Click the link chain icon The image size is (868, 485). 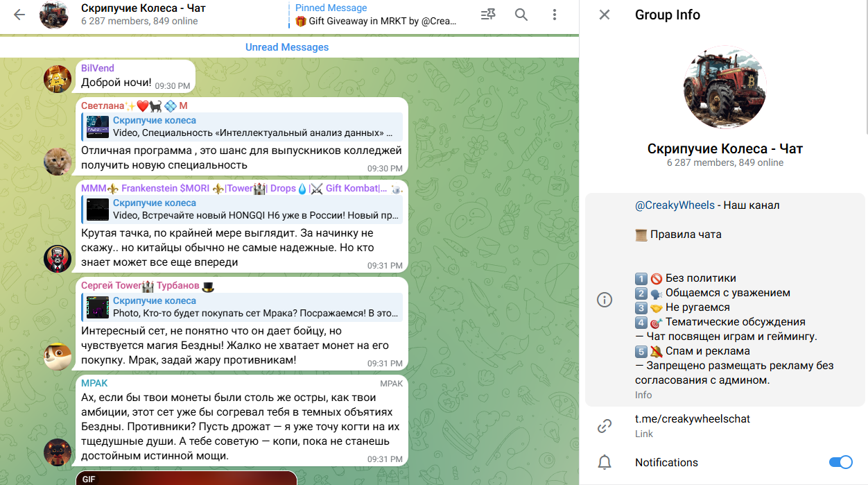605,425
